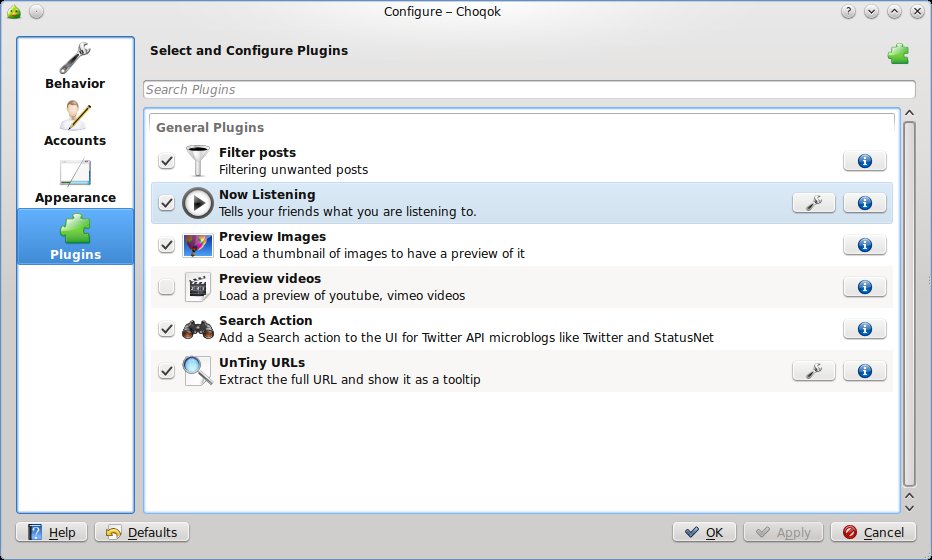
Task: Open info for Filter posts plugin
Action: pos(865,161)
